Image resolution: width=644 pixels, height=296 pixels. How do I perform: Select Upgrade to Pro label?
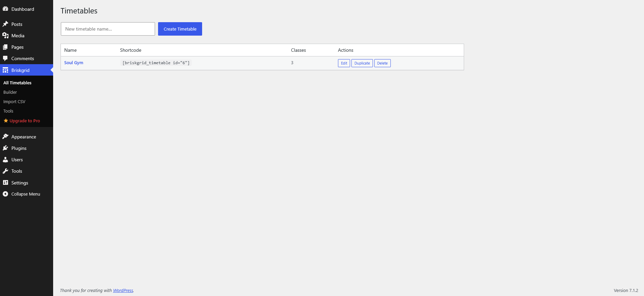pos(25,121)
